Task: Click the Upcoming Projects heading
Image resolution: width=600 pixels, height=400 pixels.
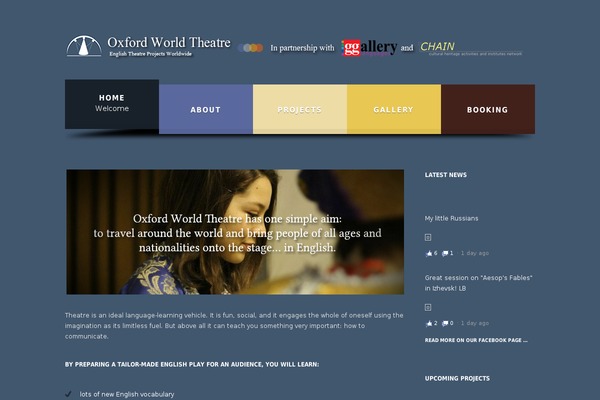Action: [457, 379]
